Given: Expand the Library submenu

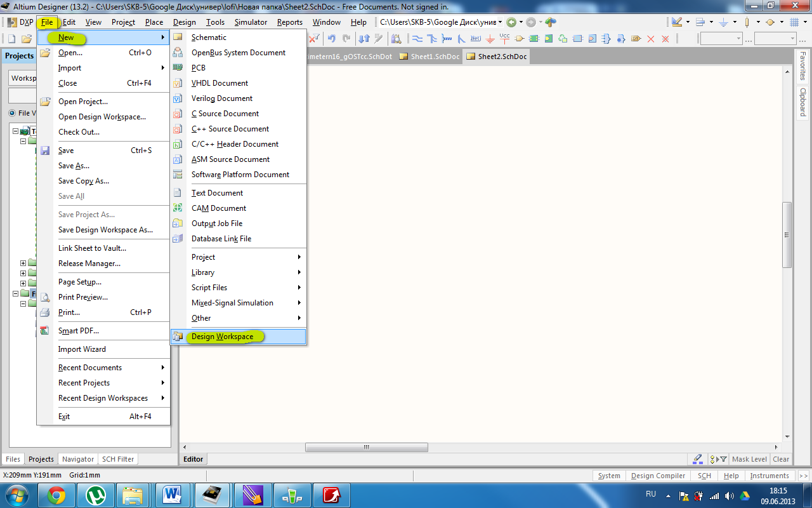Looking at the screenshot, I should [239, 272].
